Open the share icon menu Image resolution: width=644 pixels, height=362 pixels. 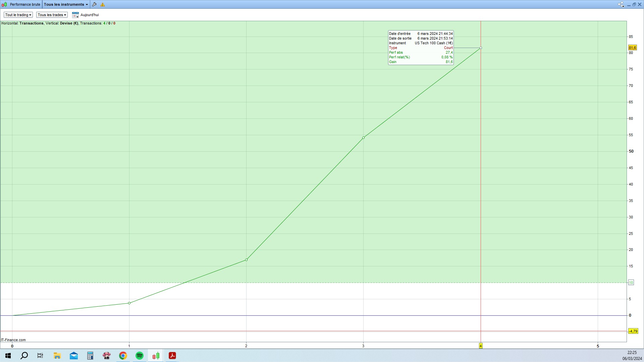click(x=621, y=4)
